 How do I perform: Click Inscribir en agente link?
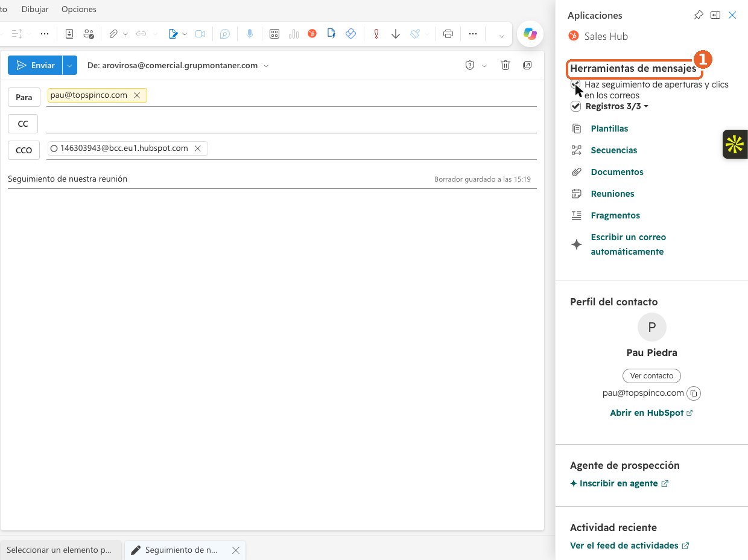point(620,483)
